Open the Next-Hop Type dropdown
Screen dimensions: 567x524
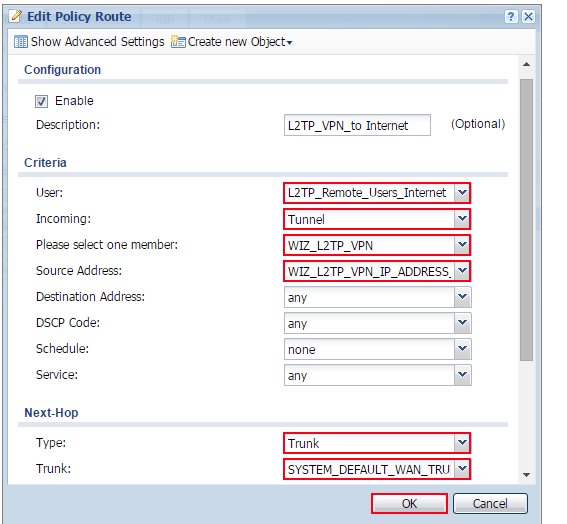pyautogui.click(x=462, y=443)
